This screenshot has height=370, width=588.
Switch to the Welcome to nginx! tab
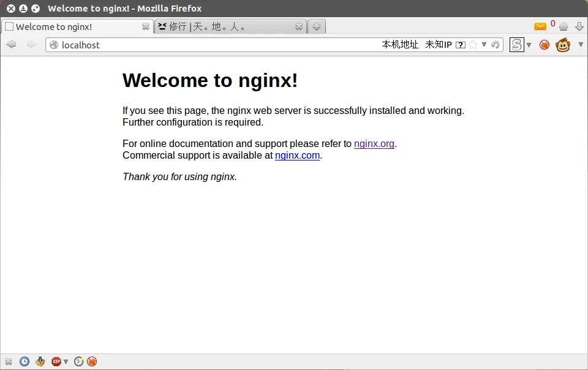pyautogui.click(x=77, y=26)
